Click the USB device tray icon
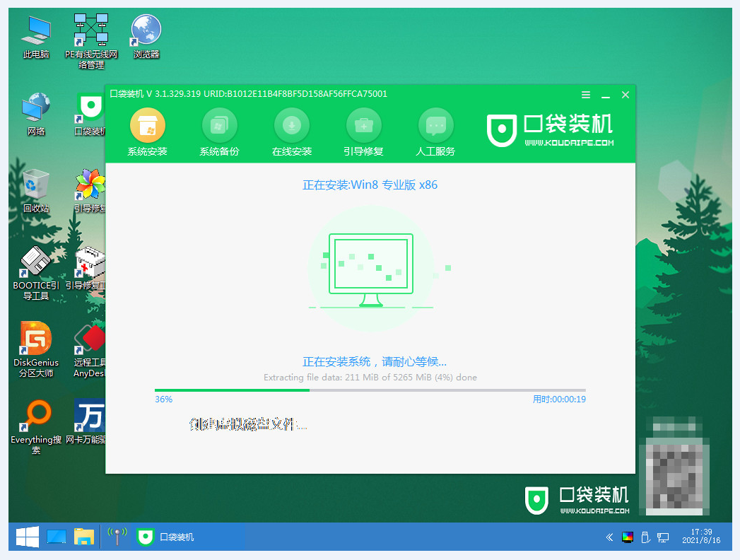Screen dimensions: 740x560 (x=645, y=537)
